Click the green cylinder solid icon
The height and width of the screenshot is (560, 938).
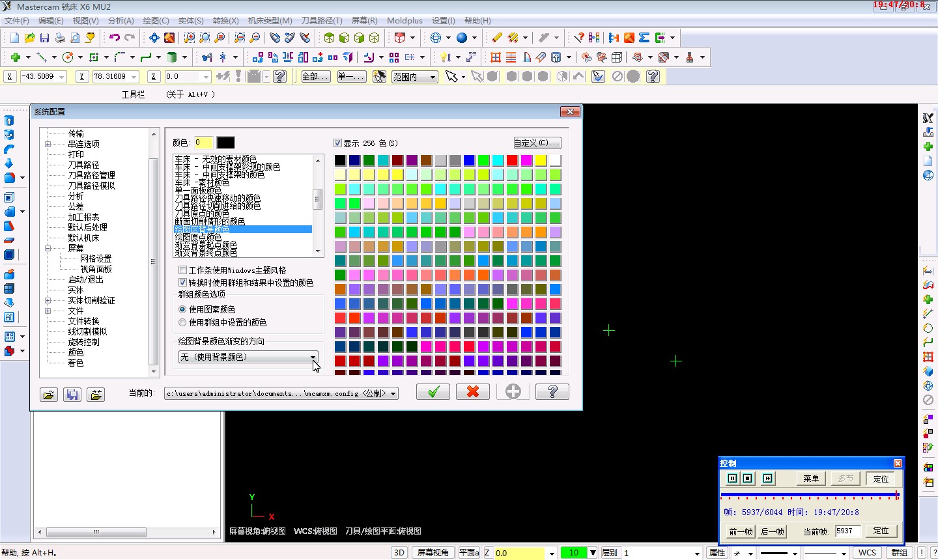pos(172,57)
